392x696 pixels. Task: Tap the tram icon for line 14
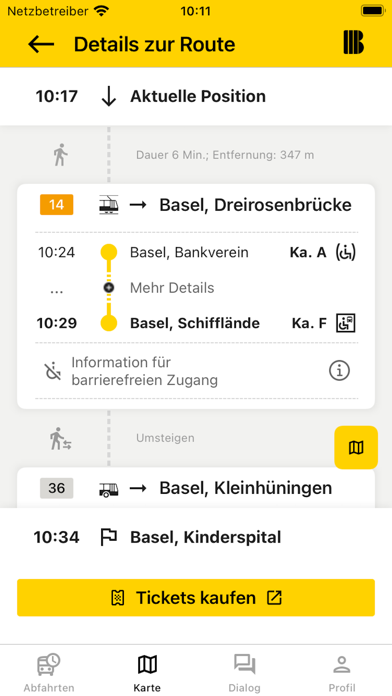pyautogui.click(x=108, y=206)
